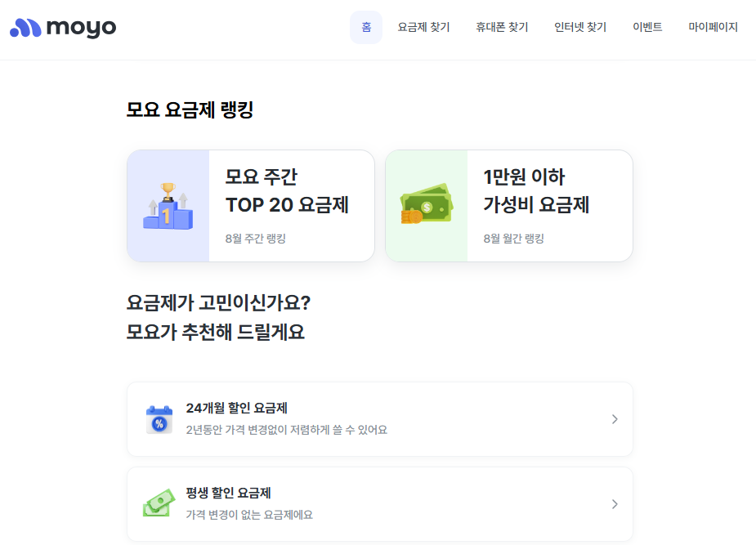This screenshot has width=756, height=545.
Task: Go to 마이페이지
Action: 712,26
